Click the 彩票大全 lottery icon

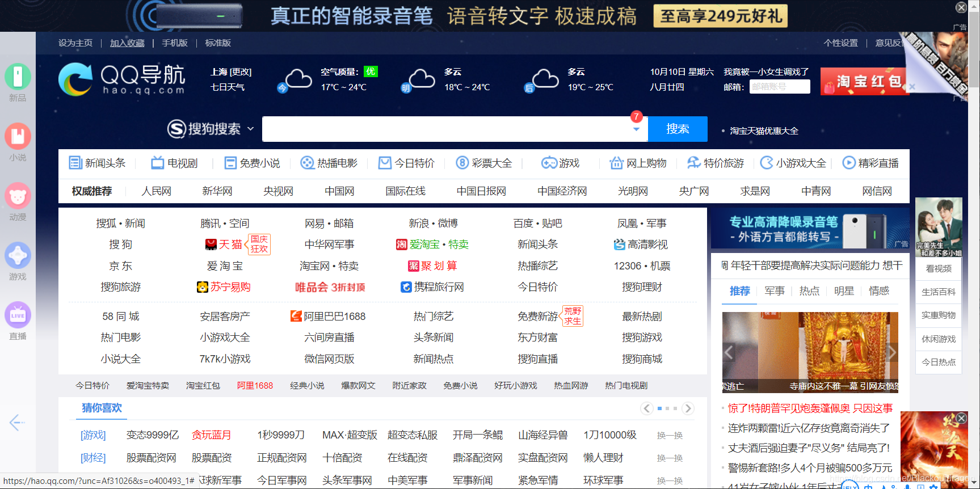(462, 163)
